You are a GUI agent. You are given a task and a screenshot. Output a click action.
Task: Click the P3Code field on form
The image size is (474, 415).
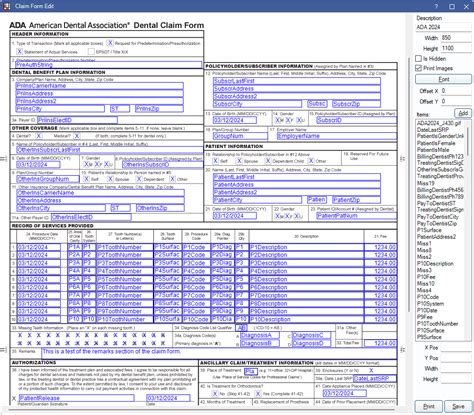click(x=196, y=263)
